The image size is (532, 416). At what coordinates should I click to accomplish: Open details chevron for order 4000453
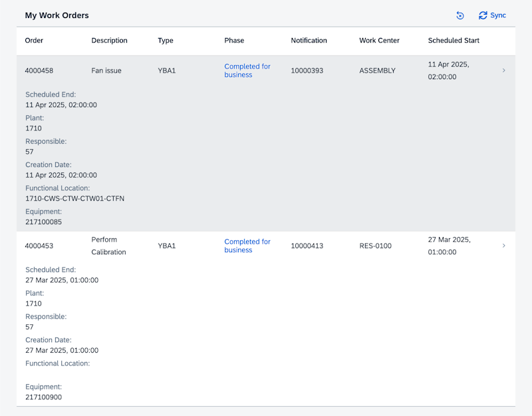[x=503, y=246]
